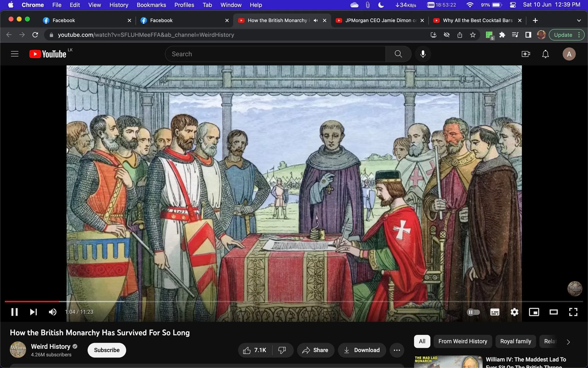Open the YouTube guide hamburger menu
Viewport: 588px width, 368px height.
point(15,54)
